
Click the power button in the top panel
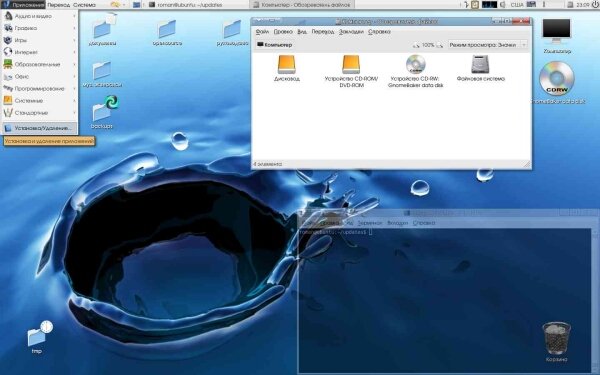click(595, 5)
